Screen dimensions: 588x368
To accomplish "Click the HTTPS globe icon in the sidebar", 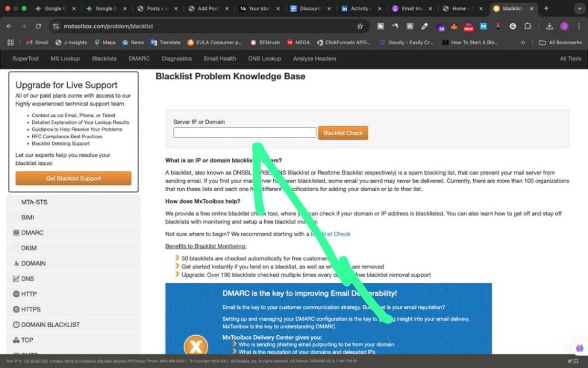I will click(x=16, y=309).
